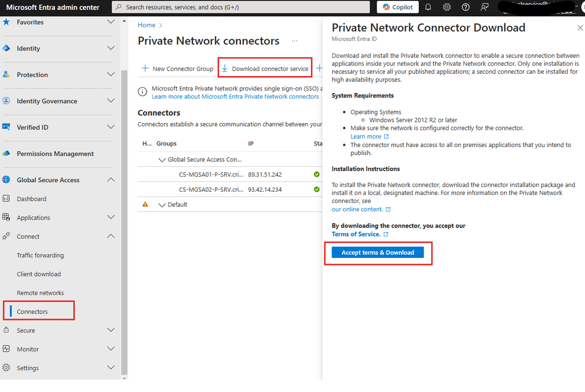Image resolution: width=585 pixels, height=392 pixels.
Task: Open Traffic forwarding menu item
Action: pos(40,255)
